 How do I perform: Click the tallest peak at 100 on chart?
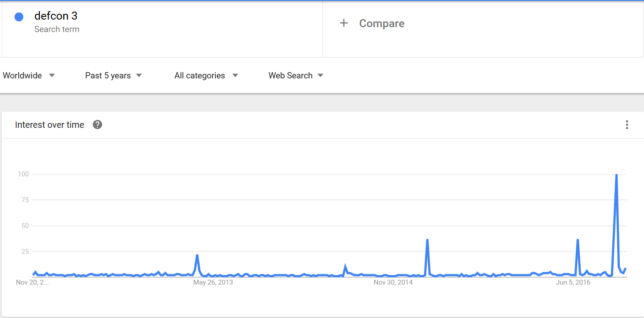(616, 175)
